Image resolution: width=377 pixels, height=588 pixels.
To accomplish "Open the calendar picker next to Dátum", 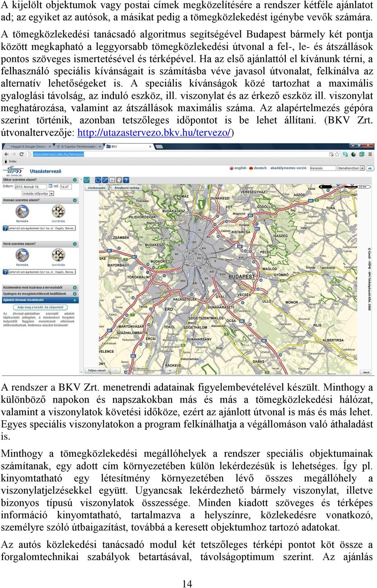I will coord(50,186).
